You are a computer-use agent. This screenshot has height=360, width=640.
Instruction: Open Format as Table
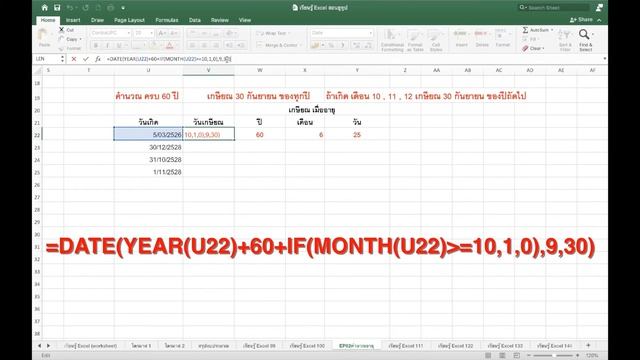[x=415, y=40]
